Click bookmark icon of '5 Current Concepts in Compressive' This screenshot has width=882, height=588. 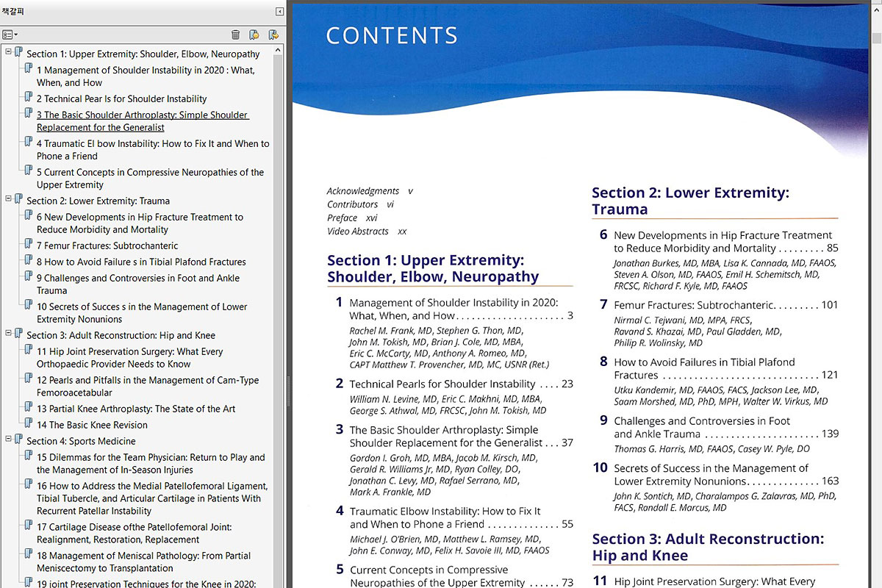click(29, 171)
